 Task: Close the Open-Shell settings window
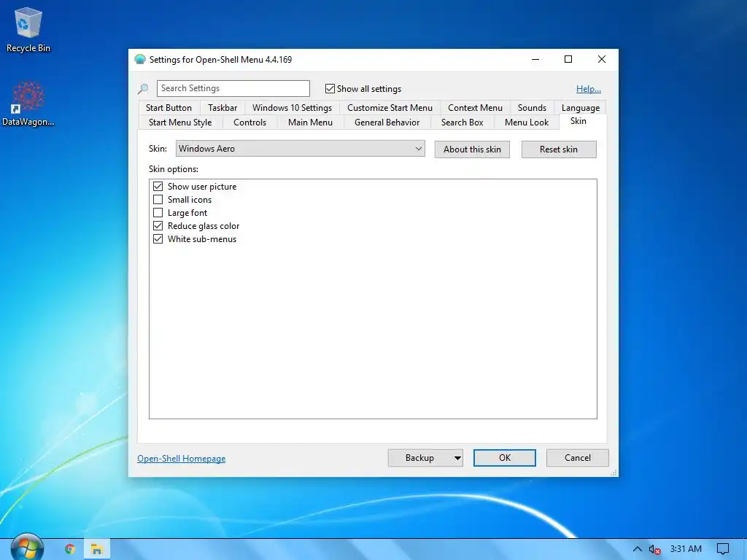pos(602,59)
